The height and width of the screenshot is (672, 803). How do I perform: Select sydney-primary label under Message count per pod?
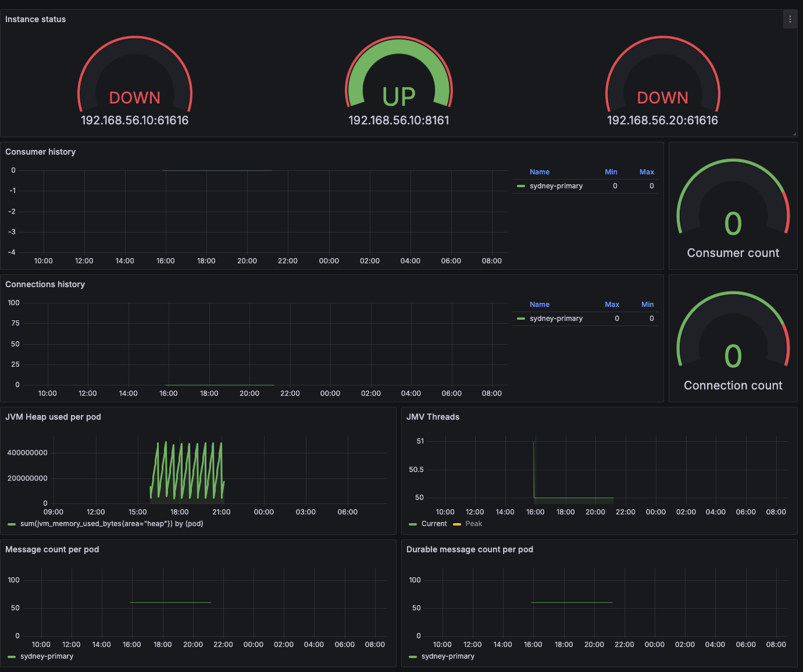(x=47, y=656)
